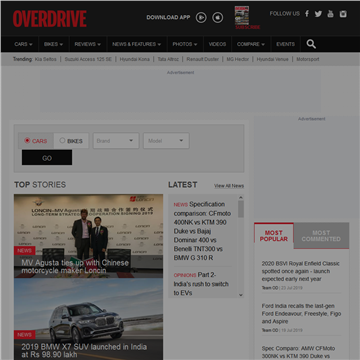Open the Apple App Store download icon

218,17
